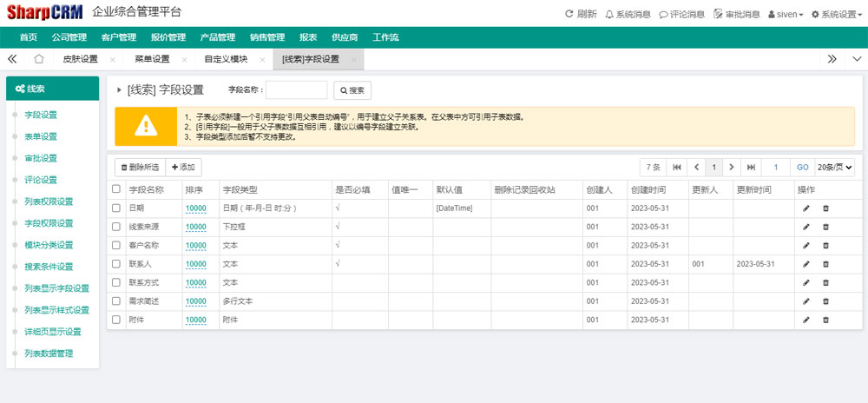This screenshot has height=403, width=868.
Task: Click the 刷新 refresh icon in header
Action: [x=569, y=14]
